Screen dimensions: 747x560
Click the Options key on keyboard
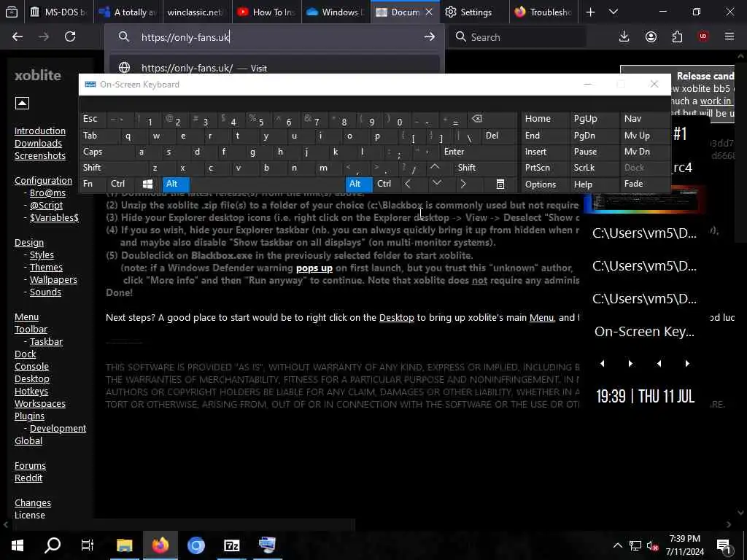544,184
